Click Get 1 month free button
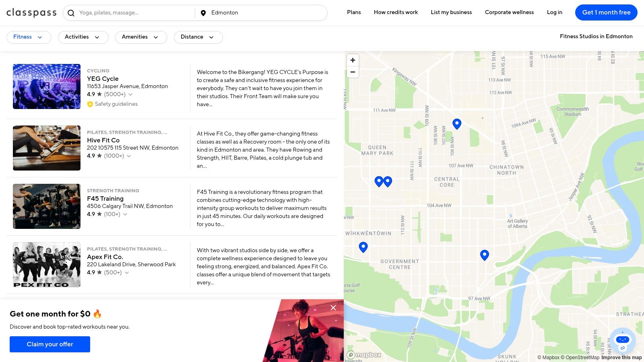 [x=606, y=12]
